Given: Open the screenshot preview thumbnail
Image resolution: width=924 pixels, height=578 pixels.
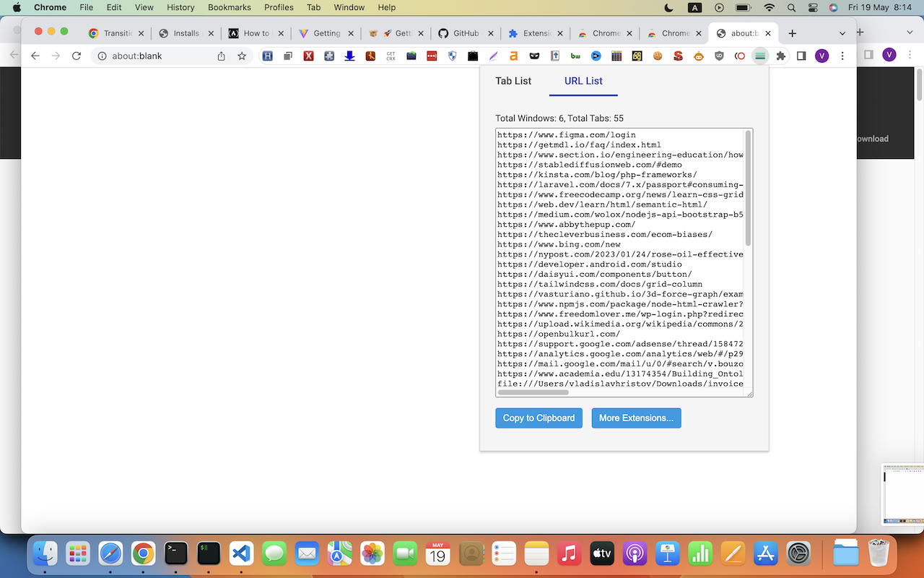Looking at the screenshot, I should 902,494.
